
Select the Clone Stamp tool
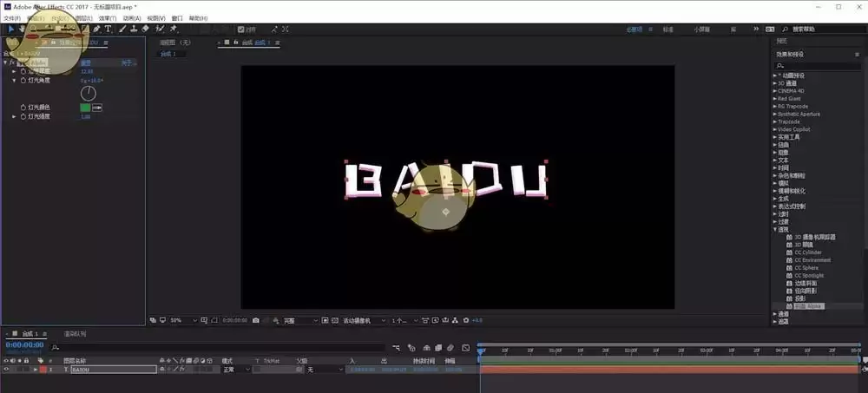point(134,29)
